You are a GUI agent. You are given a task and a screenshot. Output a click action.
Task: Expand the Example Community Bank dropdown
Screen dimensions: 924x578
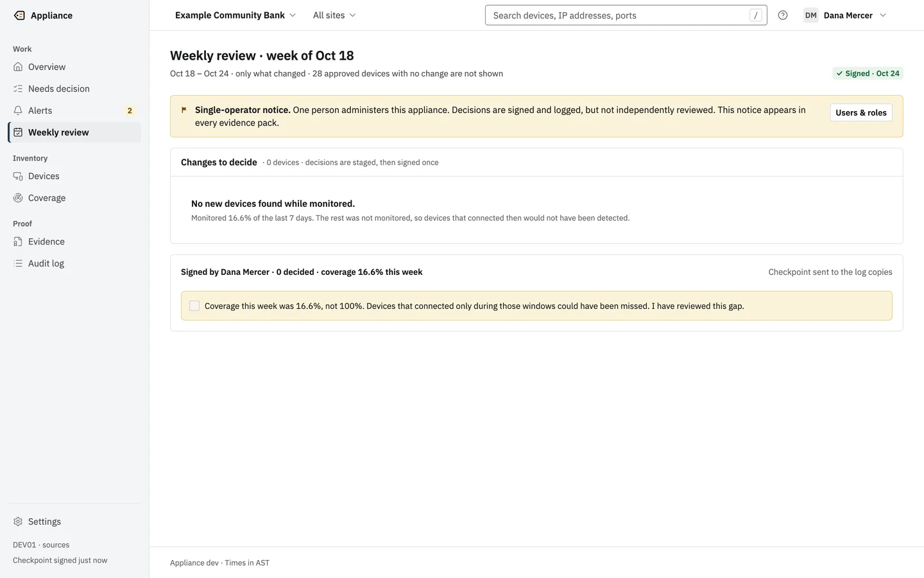pos(235,15)
